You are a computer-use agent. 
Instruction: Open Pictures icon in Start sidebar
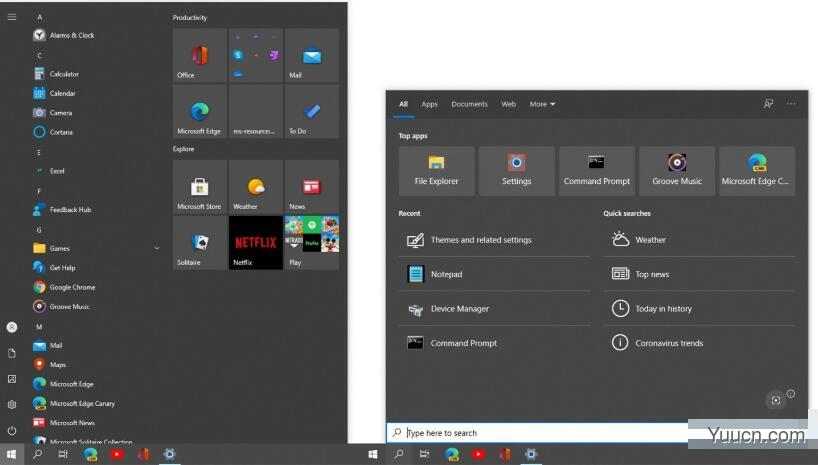(x=11, y=379)
